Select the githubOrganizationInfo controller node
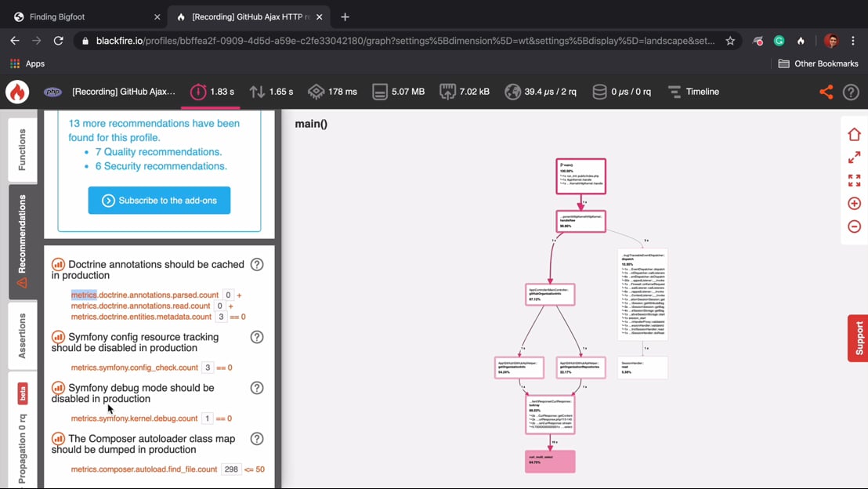Viewport: 868px width, 489px height. click(550, 295)
